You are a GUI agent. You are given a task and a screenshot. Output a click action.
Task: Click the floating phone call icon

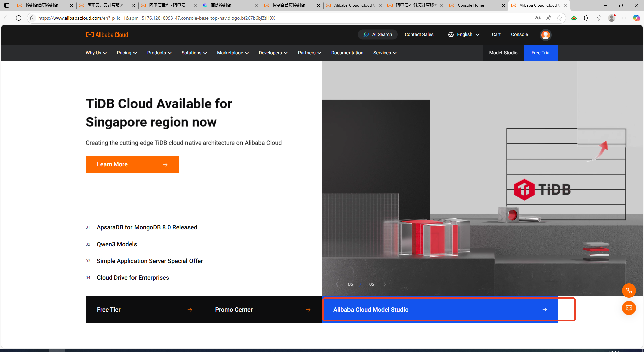point(629,291)
